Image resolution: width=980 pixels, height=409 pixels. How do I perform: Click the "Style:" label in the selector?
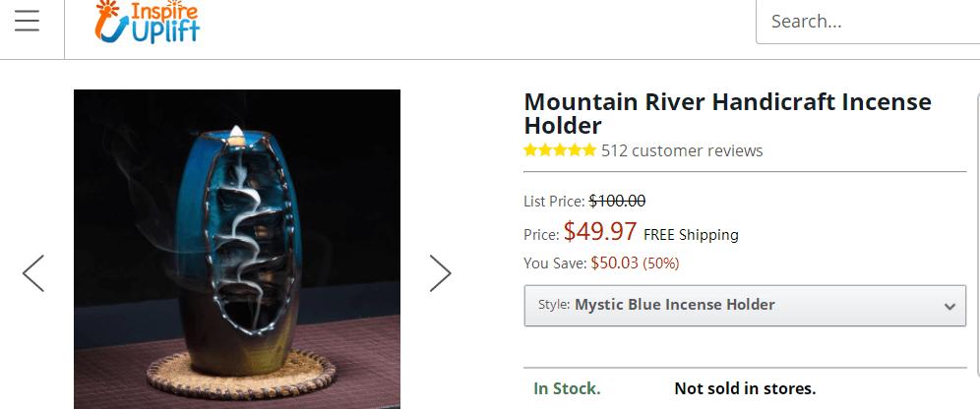[554, 305]
